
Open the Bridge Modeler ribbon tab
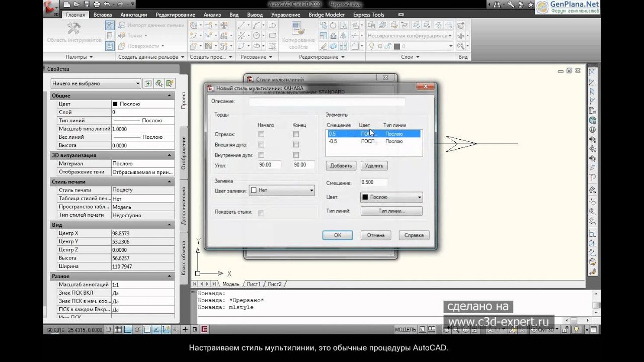coord(328,15)
